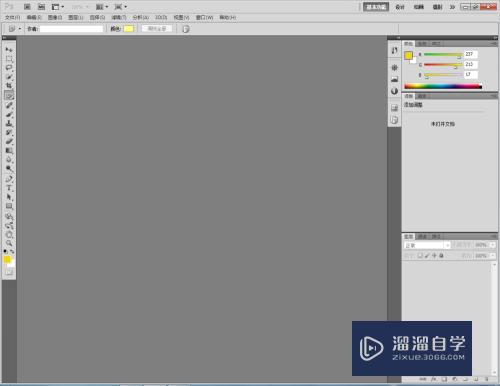Swap foreground and background colors arrow
Image resolution: width=500 pixels, height=386 pixels.
[x=12, y=251]
